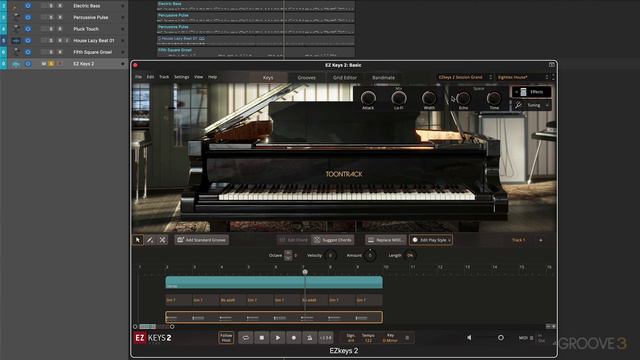640x360 pixels.
Task: Switch to the Grooves tab
Action: 307,78
